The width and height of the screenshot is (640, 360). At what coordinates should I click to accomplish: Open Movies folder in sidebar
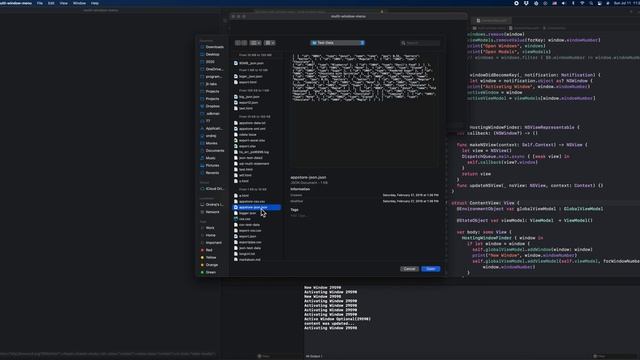[x=209, y=143]
